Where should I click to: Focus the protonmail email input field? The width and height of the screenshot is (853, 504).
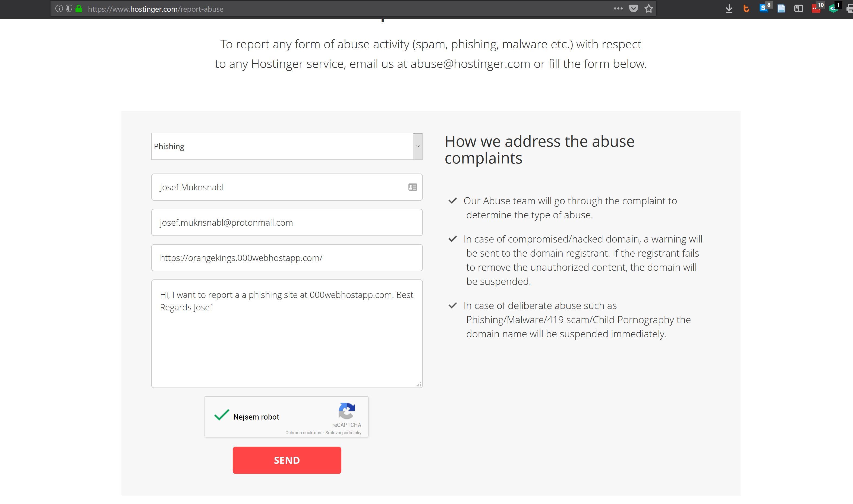click(x=287, y=222)
